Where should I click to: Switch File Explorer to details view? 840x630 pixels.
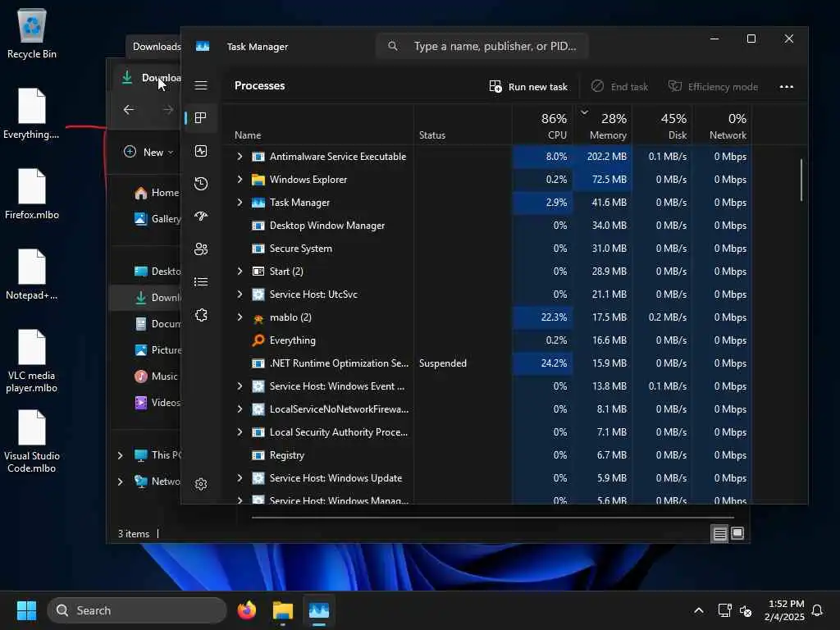(719, 533)
